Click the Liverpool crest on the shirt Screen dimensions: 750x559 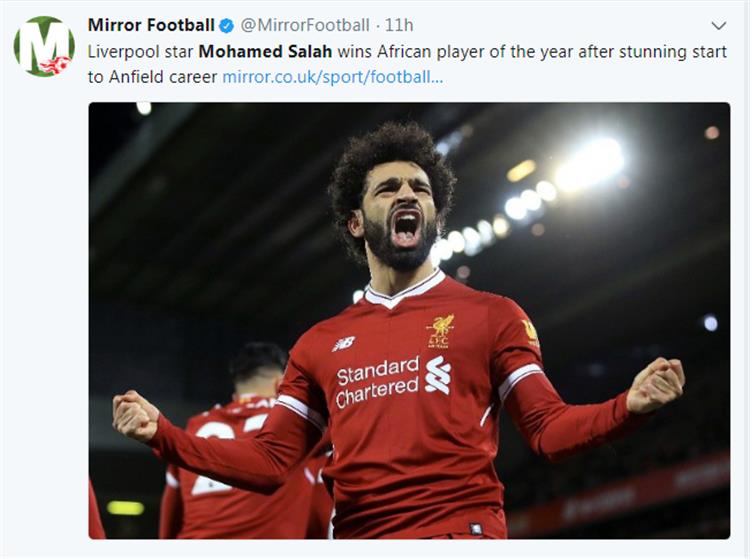pos(439,328)
